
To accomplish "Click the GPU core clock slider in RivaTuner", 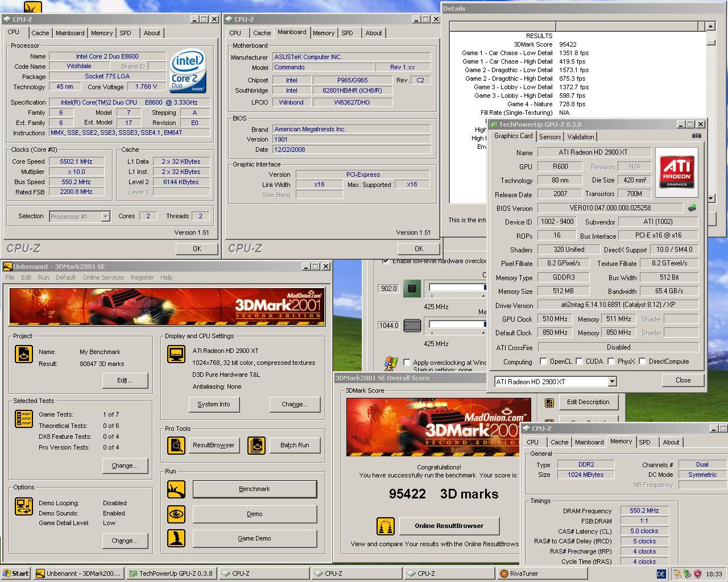I will [457, 288].
